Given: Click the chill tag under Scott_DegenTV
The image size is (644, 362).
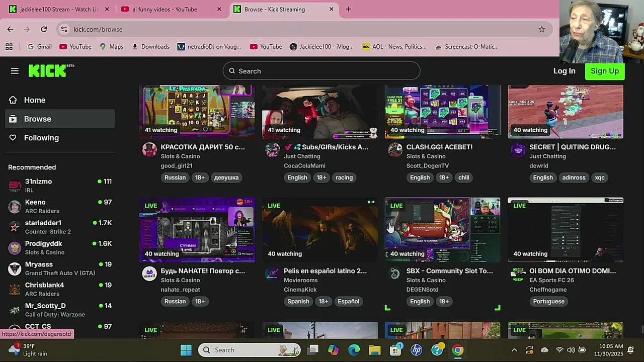Looking at the screenshot, I should [x=464, y=177].
